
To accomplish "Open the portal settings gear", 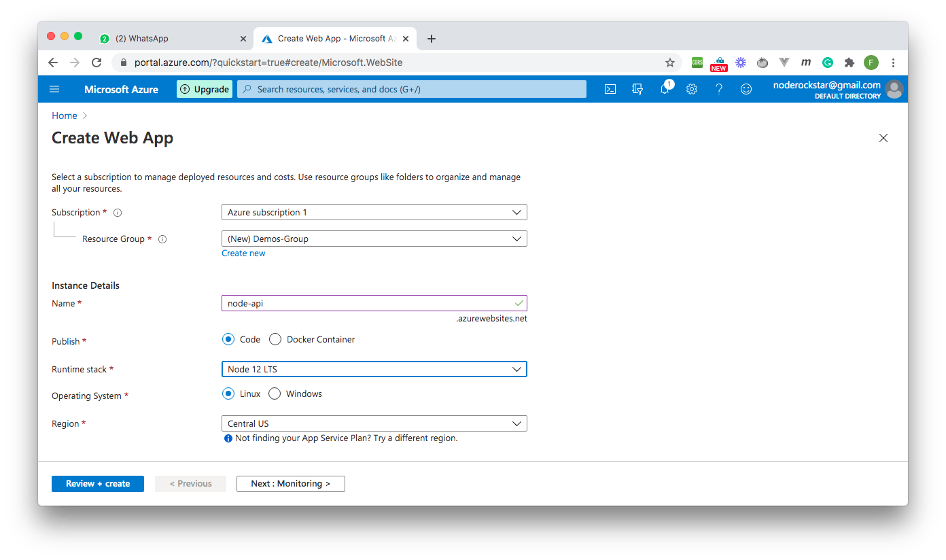I will 692,89.
